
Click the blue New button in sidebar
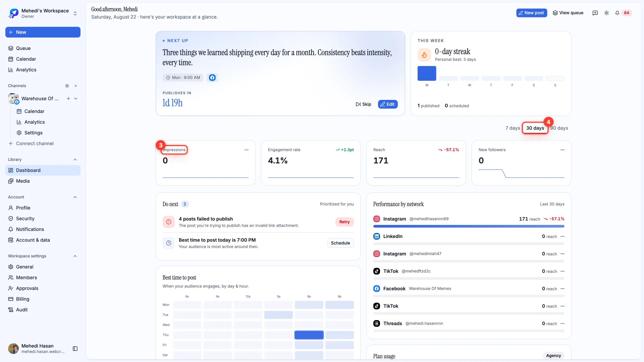click(x=43, y=32)
